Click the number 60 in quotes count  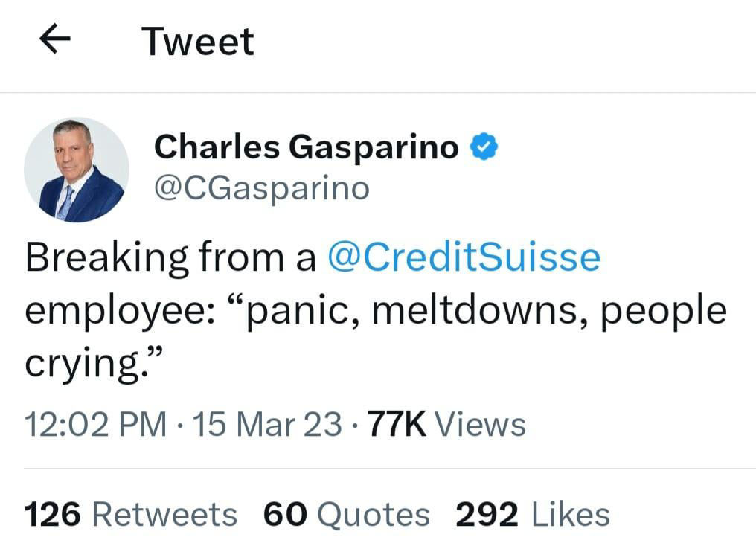tap(285, 514)
